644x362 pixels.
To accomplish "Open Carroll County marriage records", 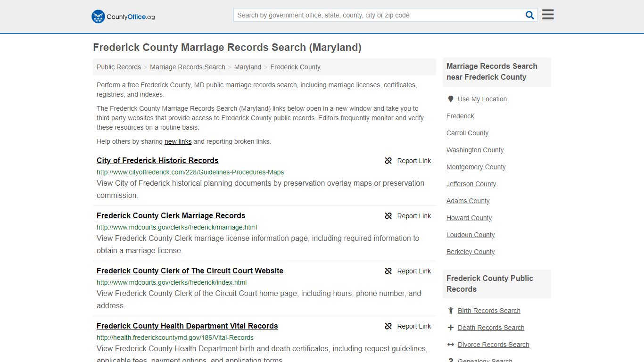I will coord(468,133).
